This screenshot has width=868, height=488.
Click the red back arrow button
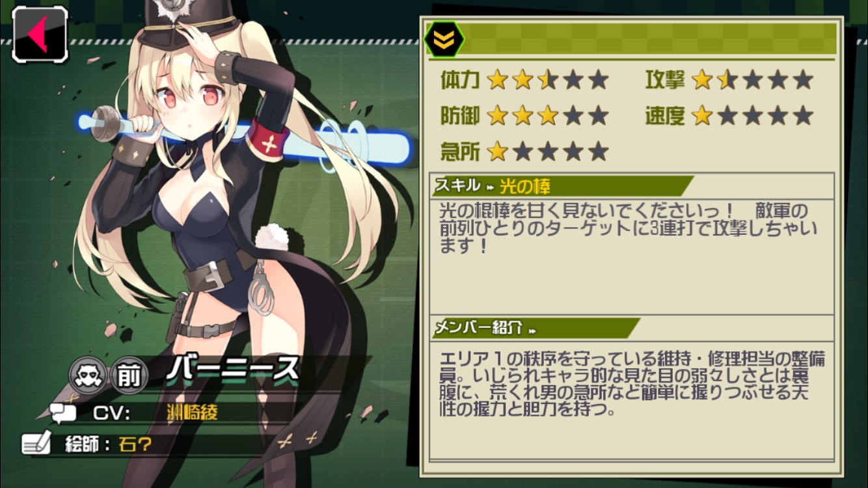coord(39,34)
